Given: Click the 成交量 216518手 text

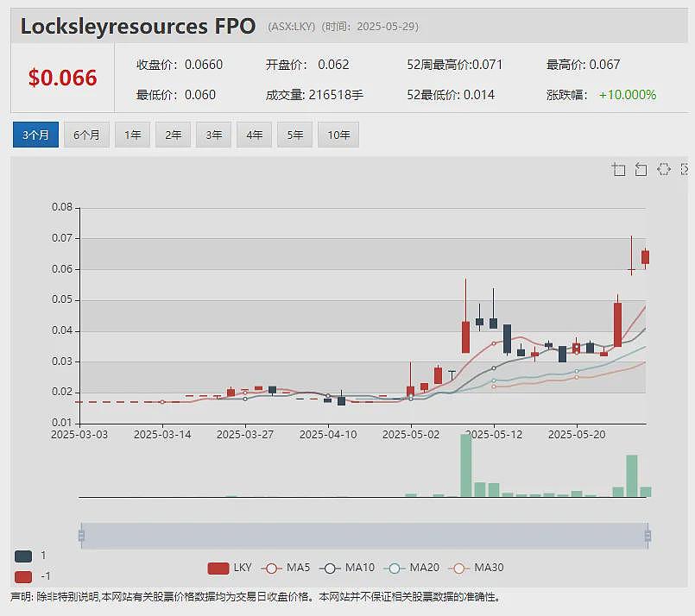Looking at the screenshot, I should click(x=314, y=95).
